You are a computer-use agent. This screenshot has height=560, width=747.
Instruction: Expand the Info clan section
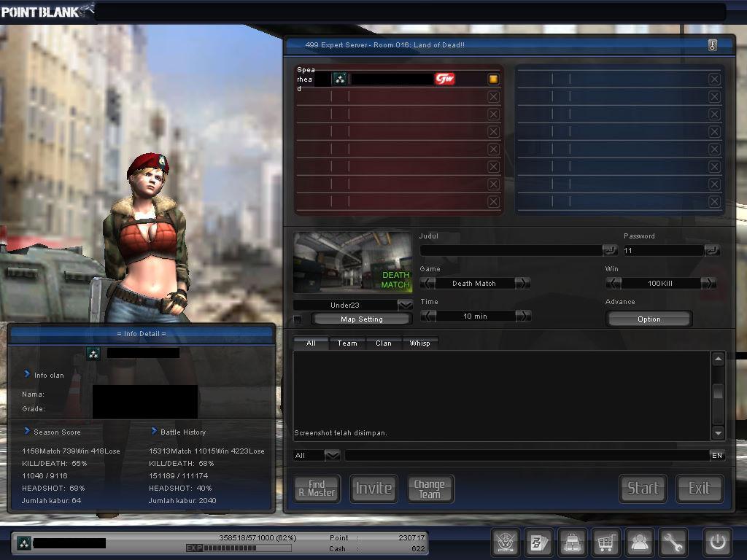pyautogui.click(x=27, y=374)
